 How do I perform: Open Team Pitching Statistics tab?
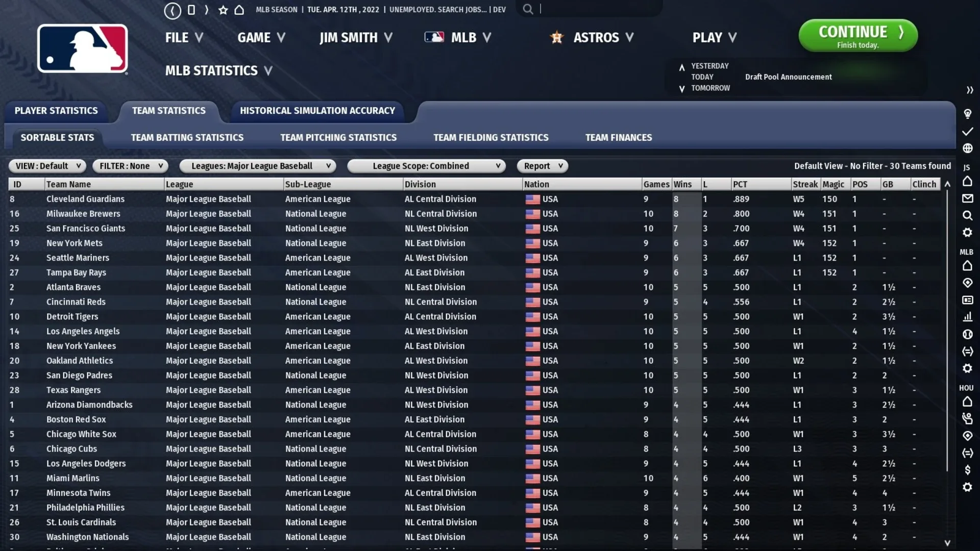pyautogui.click(x=338, y=138)
